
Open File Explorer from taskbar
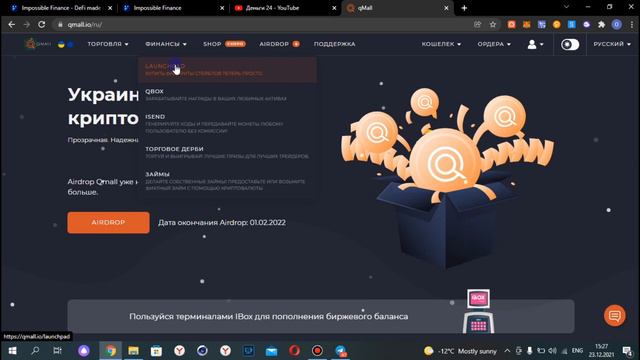(133, 351)
